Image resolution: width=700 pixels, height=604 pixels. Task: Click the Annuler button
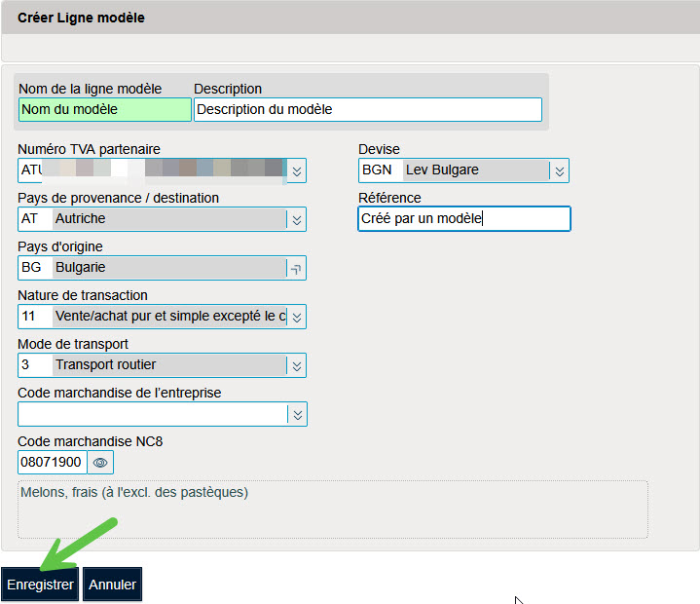(x=113, y=585)
